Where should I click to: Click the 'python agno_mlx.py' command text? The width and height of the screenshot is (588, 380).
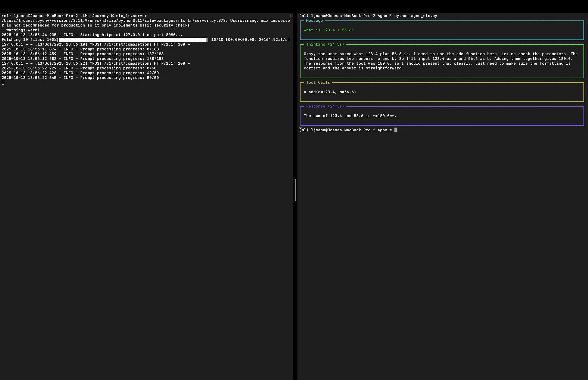[415, 16]
